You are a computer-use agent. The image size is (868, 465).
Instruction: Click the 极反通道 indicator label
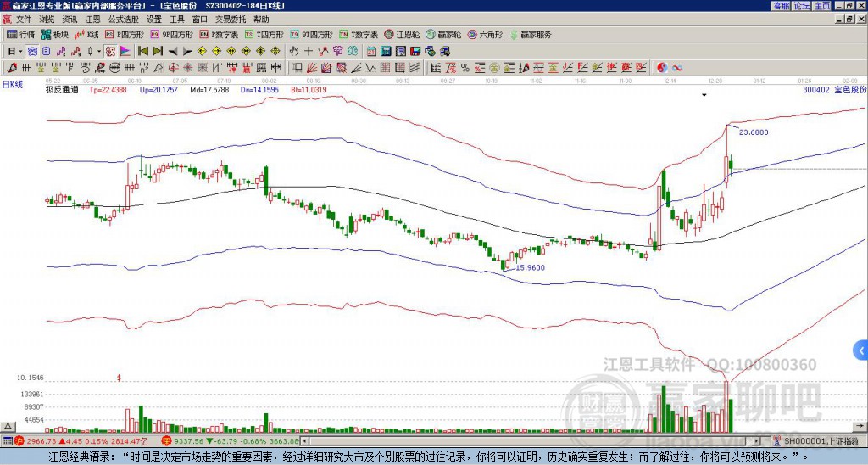point(61,89)
